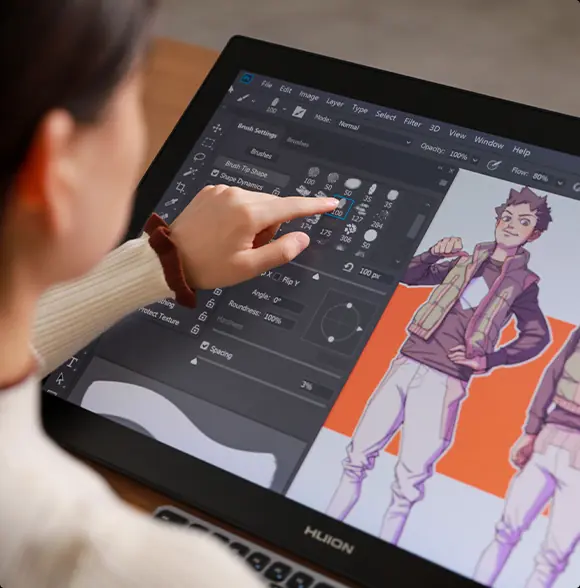Open the Opacity 100% dropdown arrow
Image resolution: width=580 pixels, height=588 pixels.
[475, 160]
